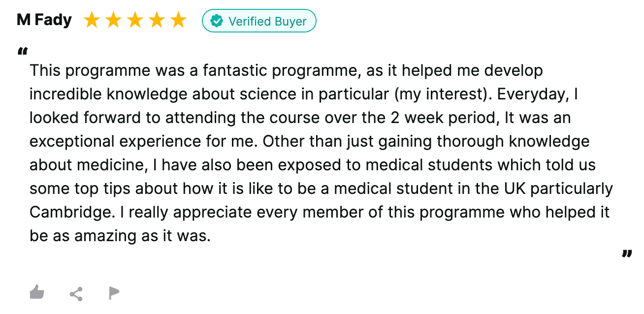Image resolution: width=644 pixels, height=314 pixels.
Task: Click the fourth rating star
Action: [157, 21]
